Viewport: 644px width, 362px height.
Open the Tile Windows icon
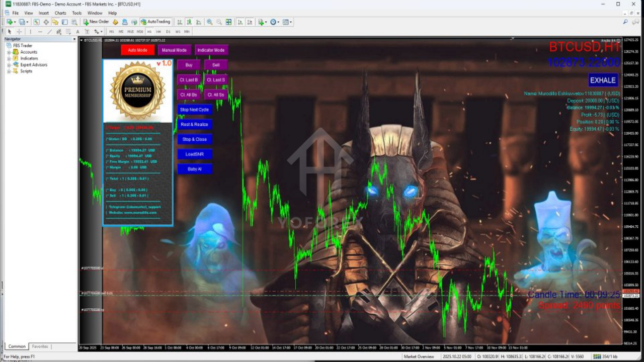pos(228,22)
